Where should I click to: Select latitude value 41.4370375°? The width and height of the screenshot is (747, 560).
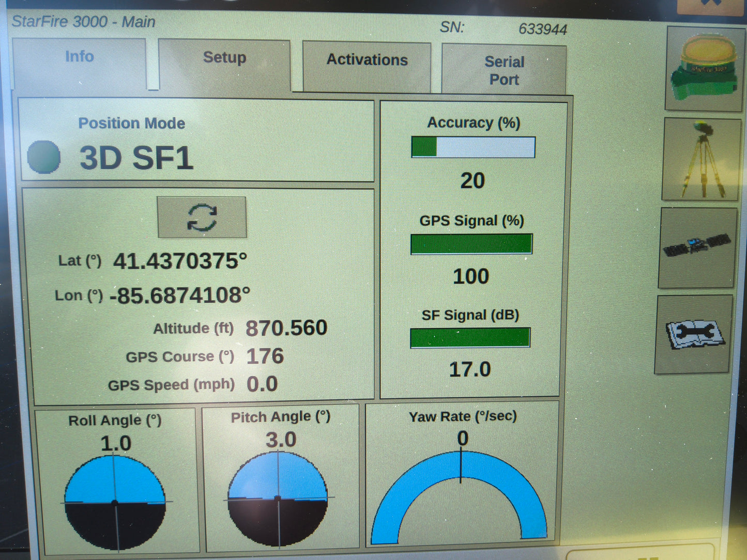[180, 261]
